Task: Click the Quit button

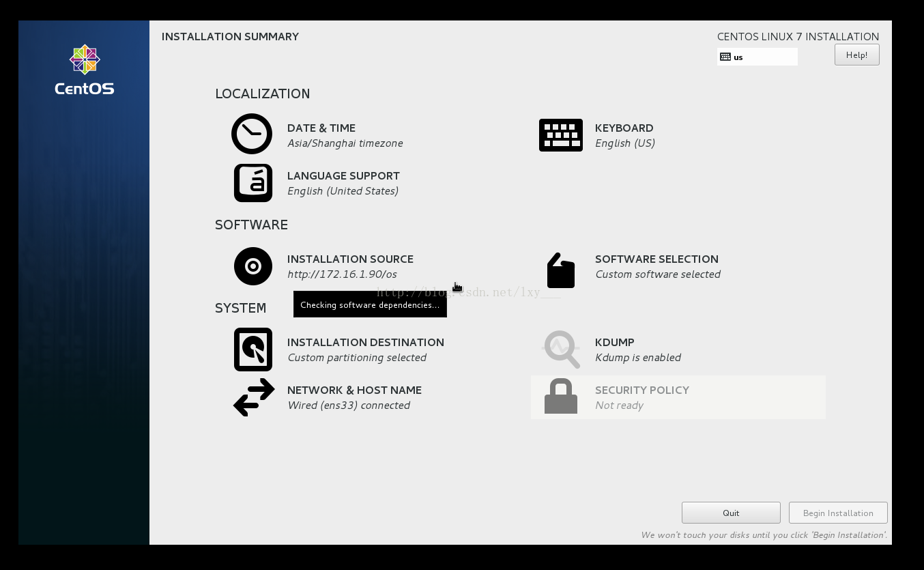Action: coord(731,513)
